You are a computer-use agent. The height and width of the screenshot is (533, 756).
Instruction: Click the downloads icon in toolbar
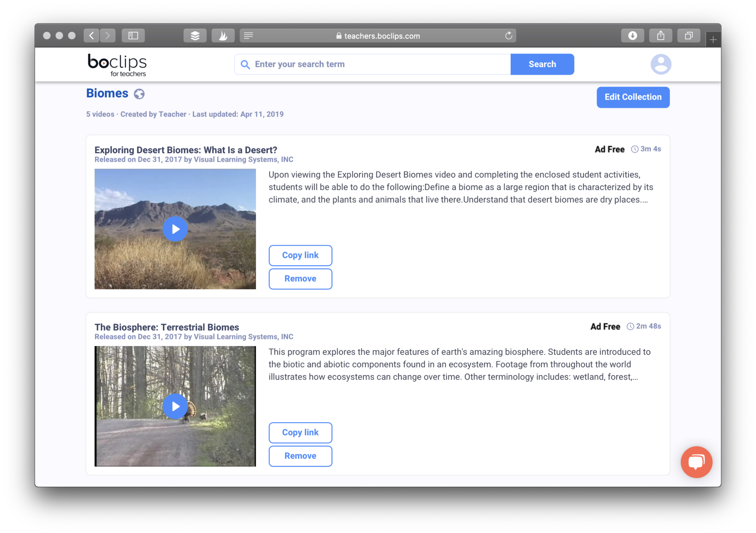pyautogui.click(x=632, y=36)
